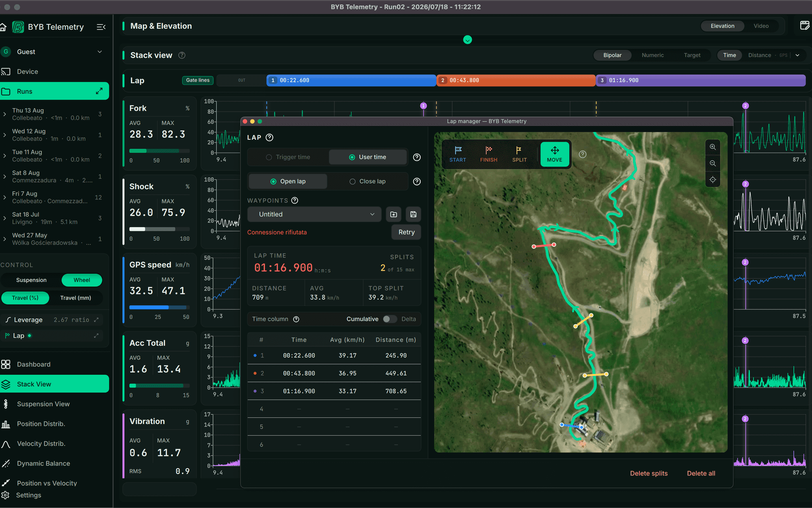The width and height of the screenshot is (812, 508).
Task: Click Delete splits
Action: point(648,473)
